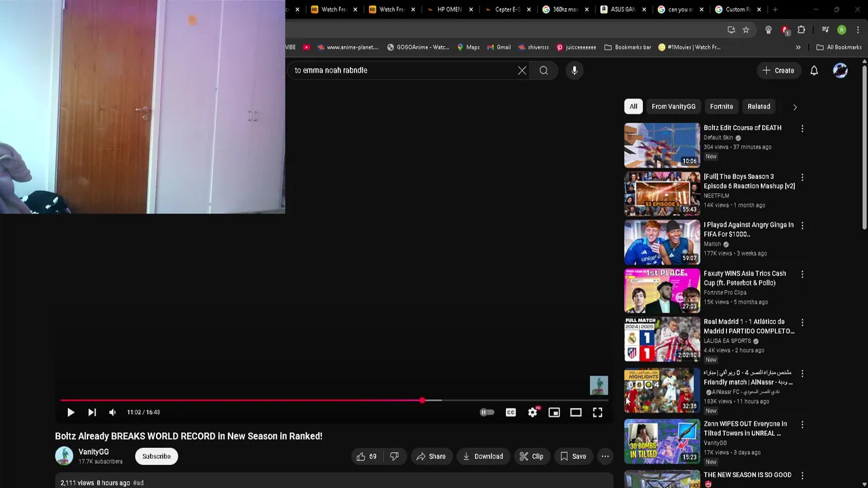Viewport: 868px width, 488px height.
Task: Switch to Cepter E-S browser tab
Action: (x=508, y=9)
